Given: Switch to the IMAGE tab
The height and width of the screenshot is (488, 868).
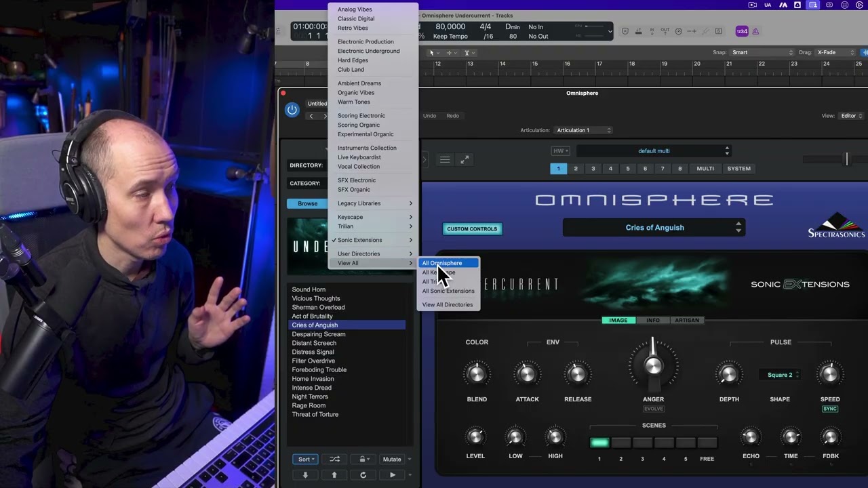Looking at the screenshot, I should tap(618, 321).
